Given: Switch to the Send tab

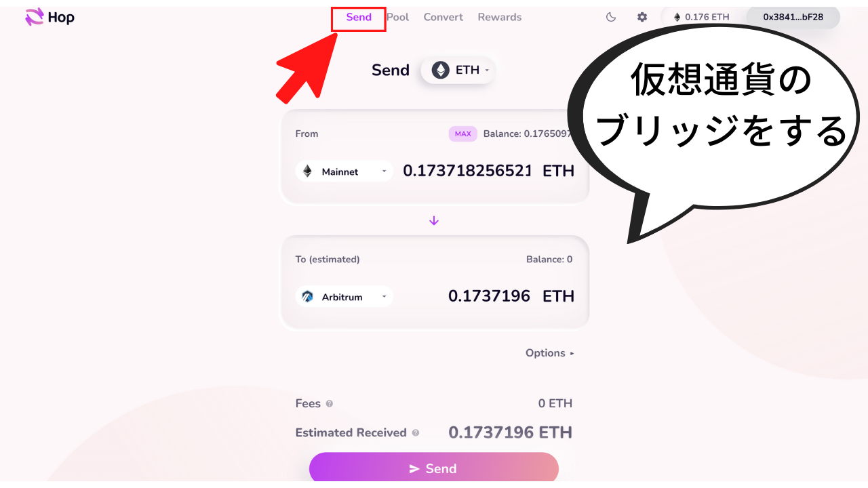Looking at the screenshot, I should 359,18.
